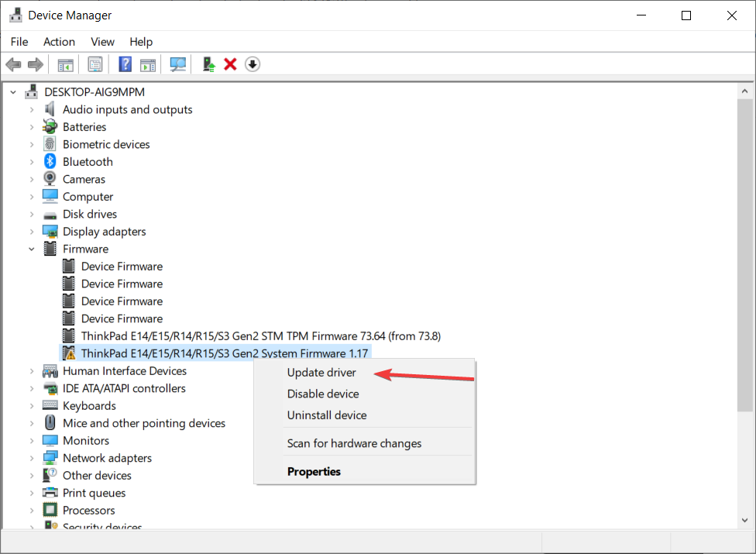Screen dimensions: 756x554
Task: Expand the Processors category
Action: (32, 510)
